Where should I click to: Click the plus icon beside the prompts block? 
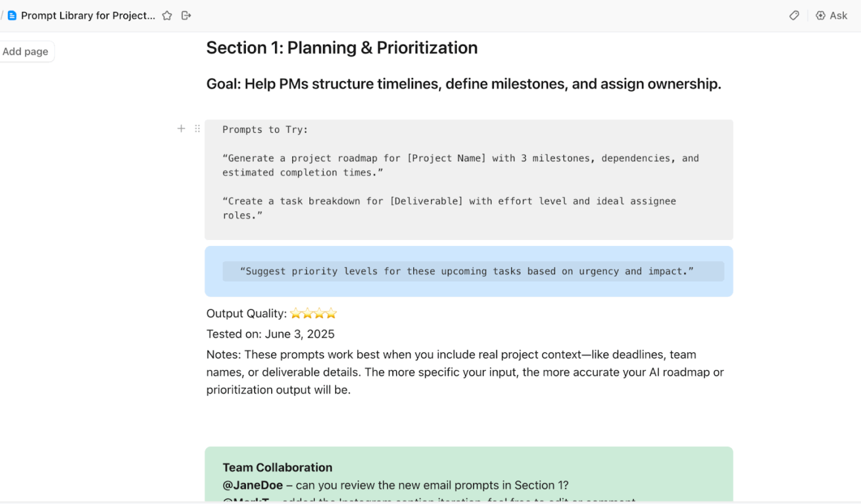[x=181, y=128]
